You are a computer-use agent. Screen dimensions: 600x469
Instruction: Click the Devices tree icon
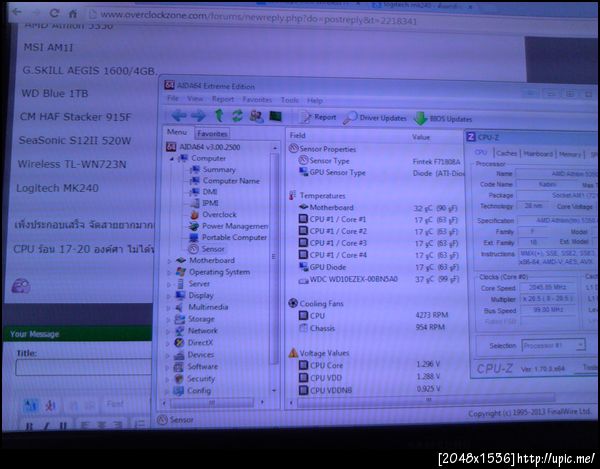[x=179, y=355]
